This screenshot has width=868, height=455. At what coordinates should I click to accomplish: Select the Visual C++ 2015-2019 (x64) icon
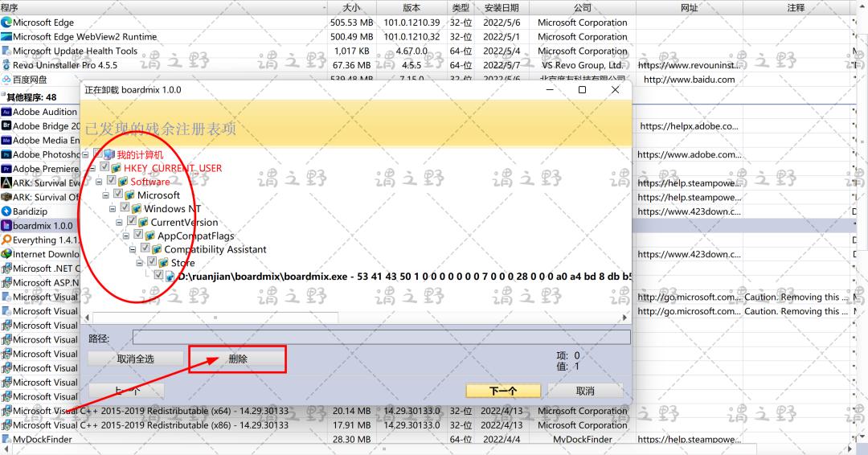pos(6,411)
